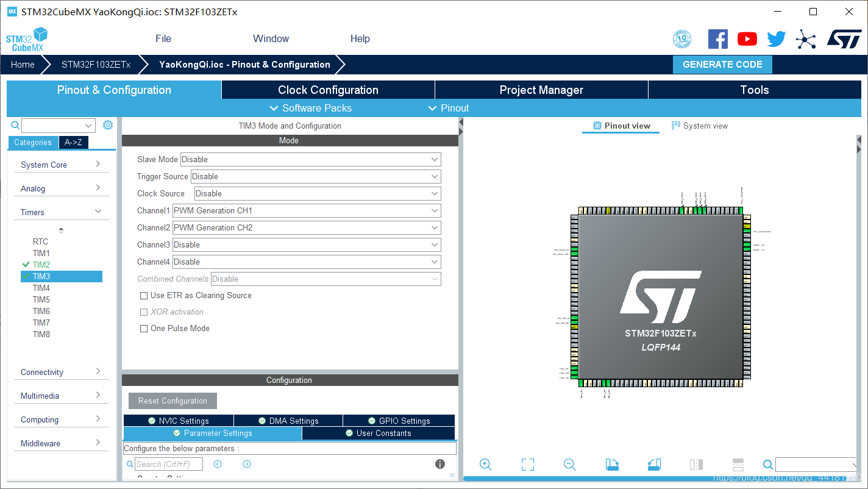Go to Home breadcrumb
The width and height of the screenshot is (868, 489).
23,65
